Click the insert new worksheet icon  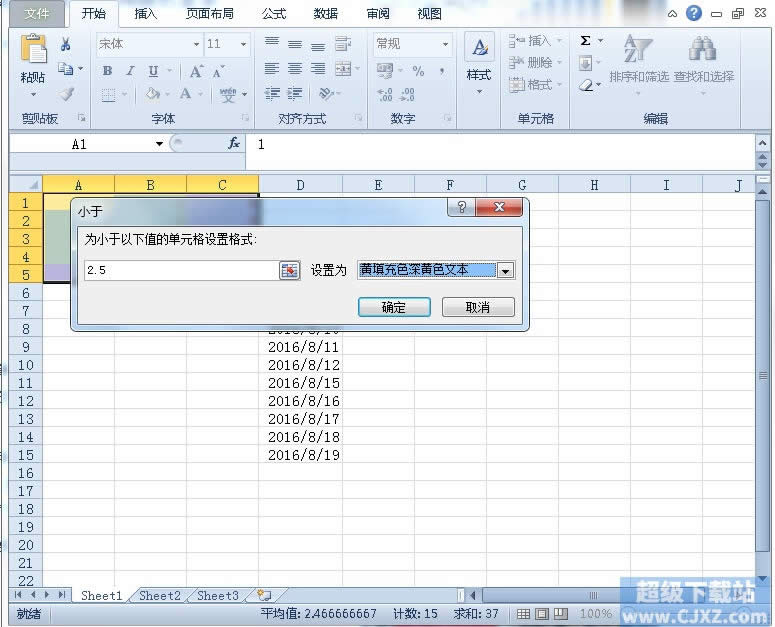coord(264,595)
